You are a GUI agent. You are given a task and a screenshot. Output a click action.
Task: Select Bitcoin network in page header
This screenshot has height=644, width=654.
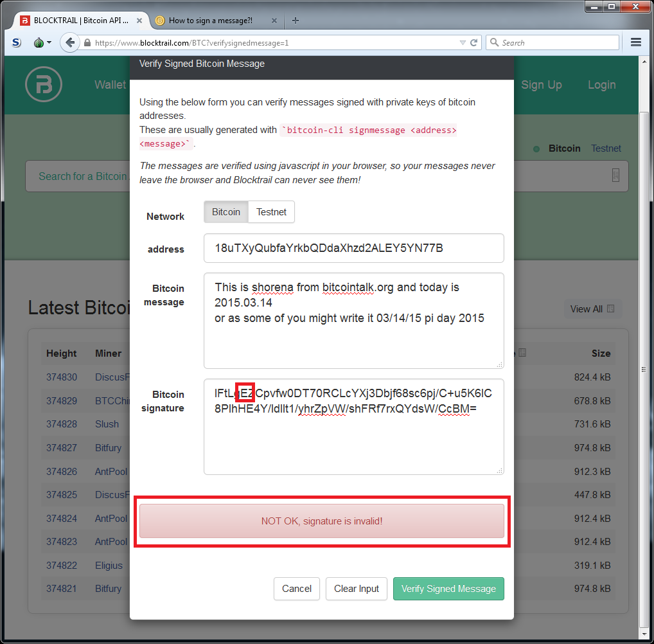click(564, 148)
